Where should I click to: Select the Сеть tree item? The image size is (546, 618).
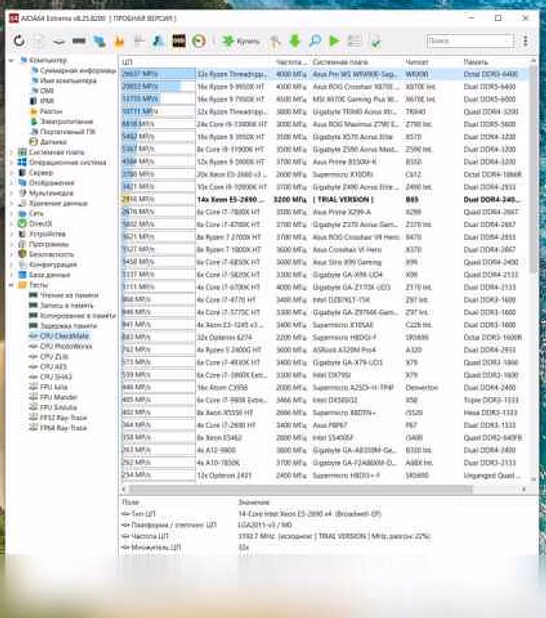[36, 214]
